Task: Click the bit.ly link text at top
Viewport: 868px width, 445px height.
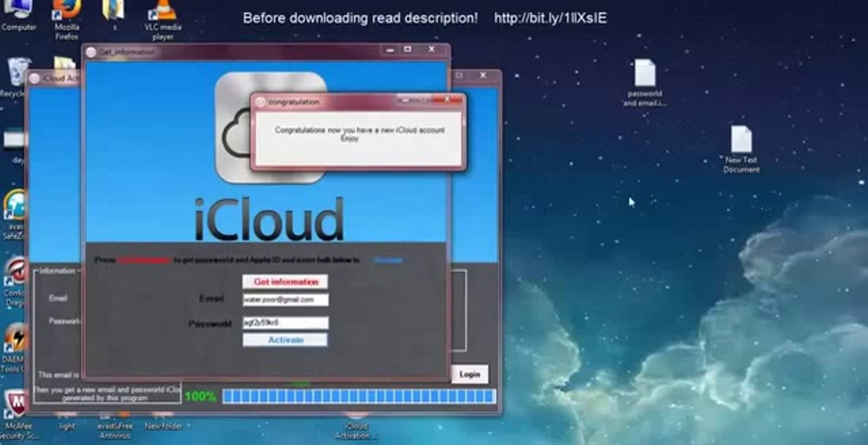Action: (550, 19)
